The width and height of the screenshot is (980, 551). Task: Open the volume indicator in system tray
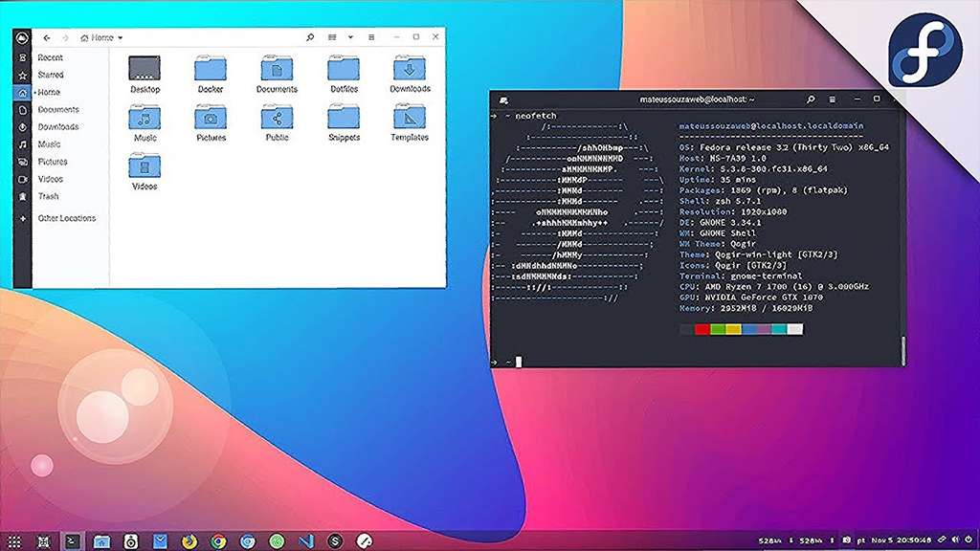(955, 540)
